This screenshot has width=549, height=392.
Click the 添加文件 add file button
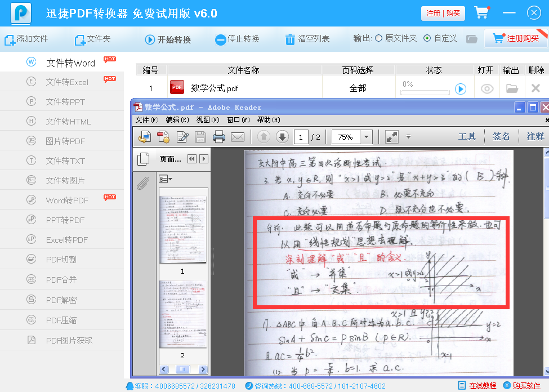(26, 39)
